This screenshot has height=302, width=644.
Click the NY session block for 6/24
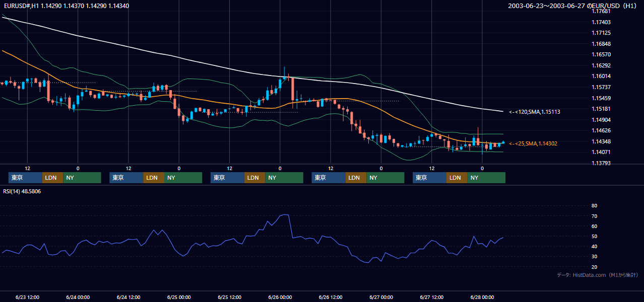pos(183,178)
